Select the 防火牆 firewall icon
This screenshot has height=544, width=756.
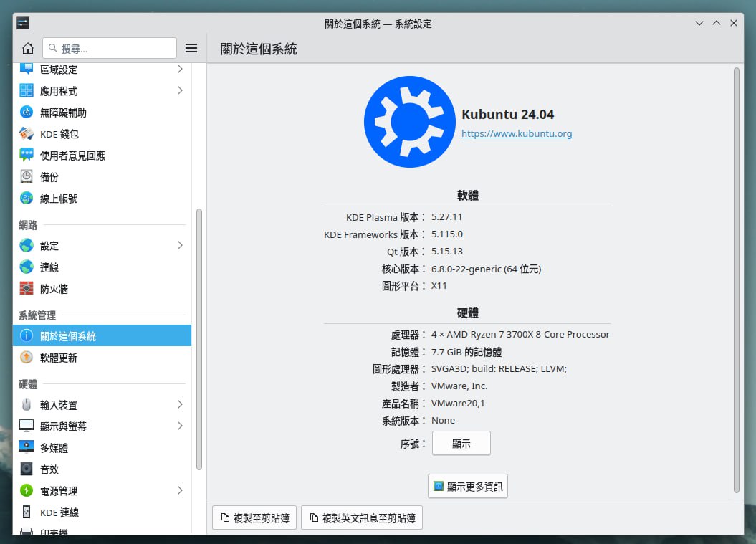[x=27, y=289]
